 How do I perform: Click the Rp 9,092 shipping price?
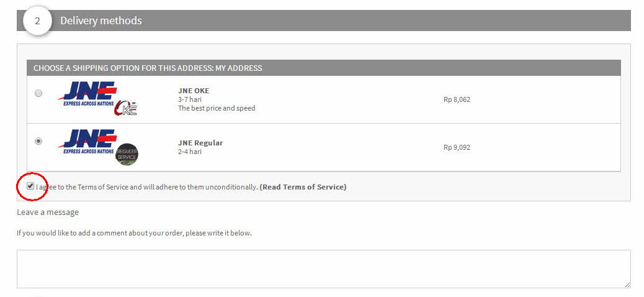457,147
